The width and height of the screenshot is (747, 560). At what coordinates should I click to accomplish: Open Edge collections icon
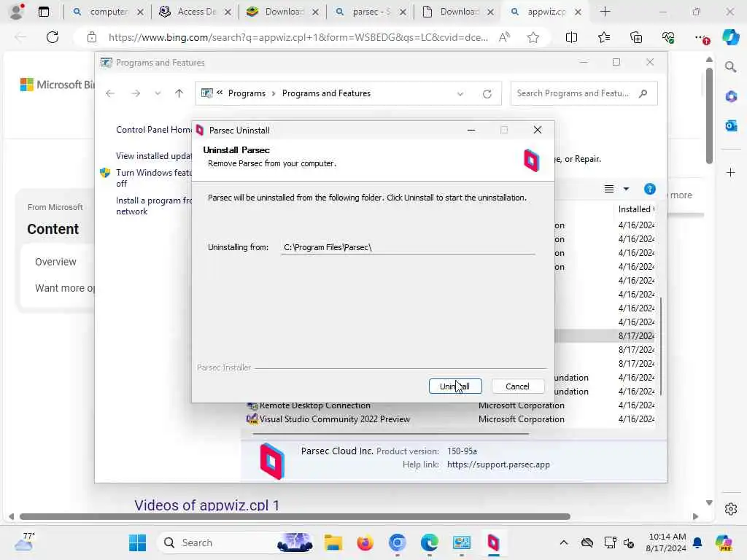click(636, 37)
